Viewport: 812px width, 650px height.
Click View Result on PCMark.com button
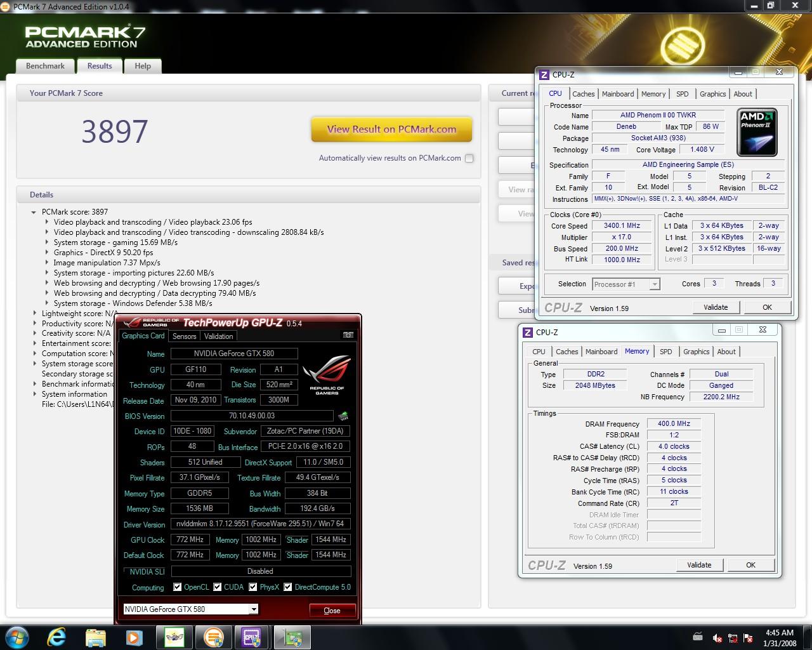(x=391, y=129)
